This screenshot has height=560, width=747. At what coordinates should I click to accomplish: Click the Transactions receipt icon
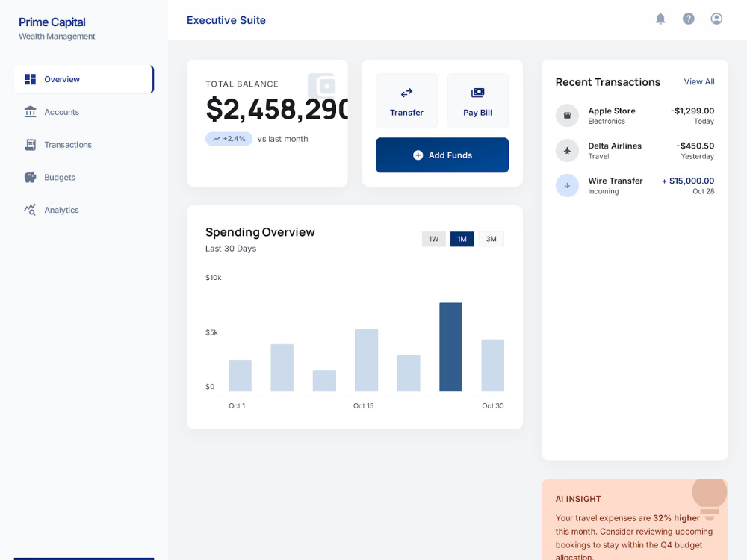31,145
